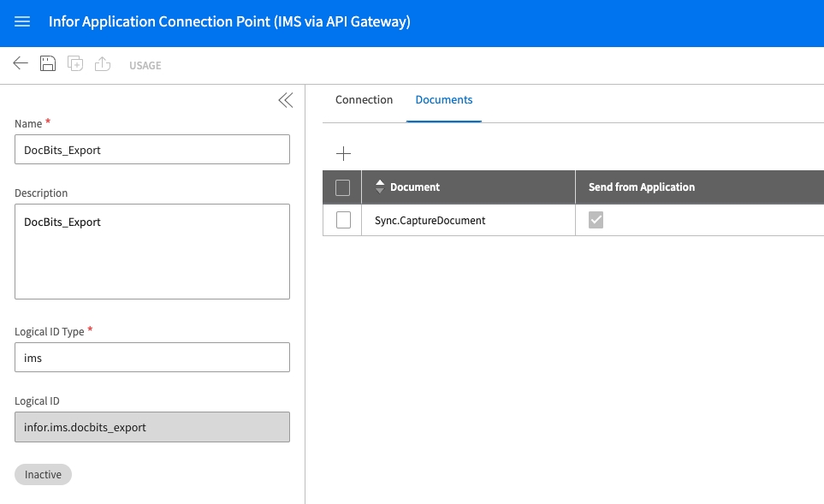Click the back arrow icon
This screenshot has height=504, width=824.
click(x=21, y=64)
